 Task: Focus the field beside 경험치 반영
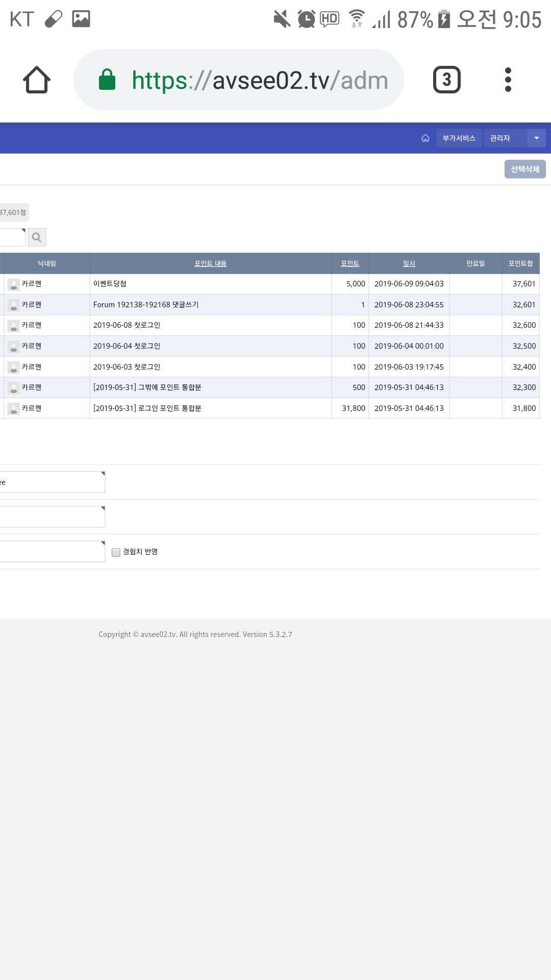coord(53,551)
